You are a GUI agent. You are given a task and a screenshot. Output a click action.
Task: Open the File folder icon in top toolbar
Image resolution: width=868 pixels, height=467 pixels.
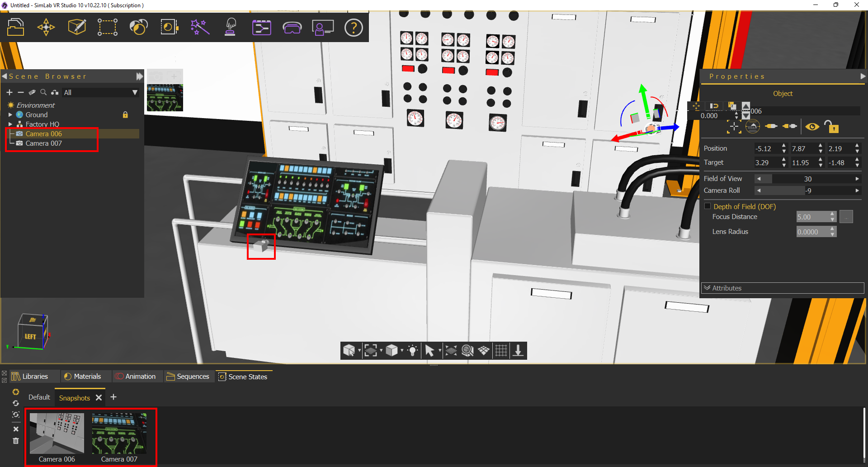[x=15, y=27]
